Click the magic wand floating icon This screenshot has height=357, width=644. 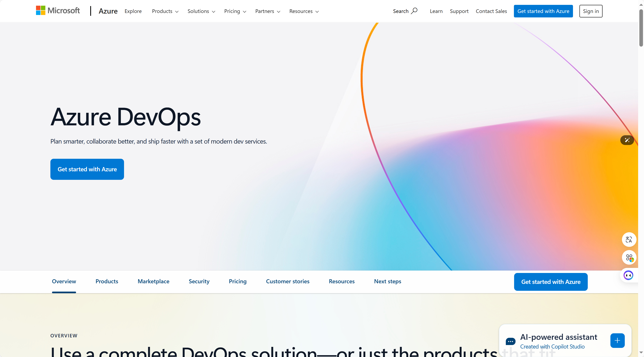pos(627,140)
